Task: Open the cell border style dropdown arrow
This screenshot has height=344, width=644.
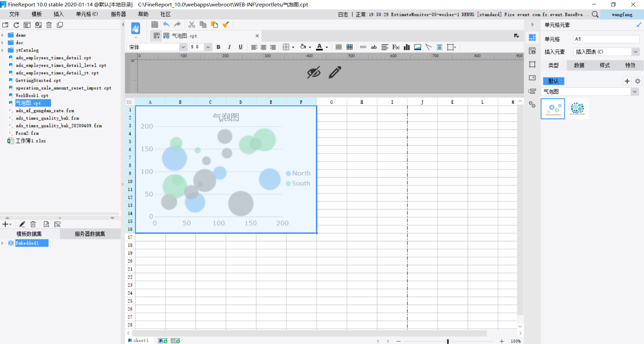Action: click(293, 47)
